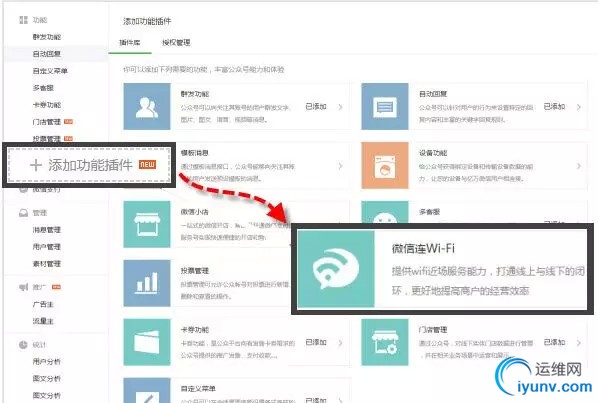Open the 投票管理 bar chart icon
This screenshot has height=403, width=598.
pos(147,283)
